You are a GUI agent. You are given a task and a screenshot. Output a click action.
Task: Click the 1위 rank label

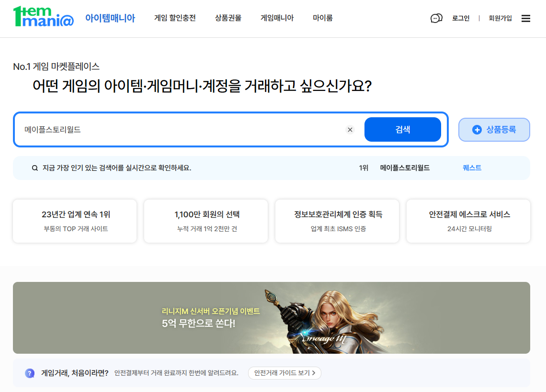pyautogui.click(x=364, y=168)
